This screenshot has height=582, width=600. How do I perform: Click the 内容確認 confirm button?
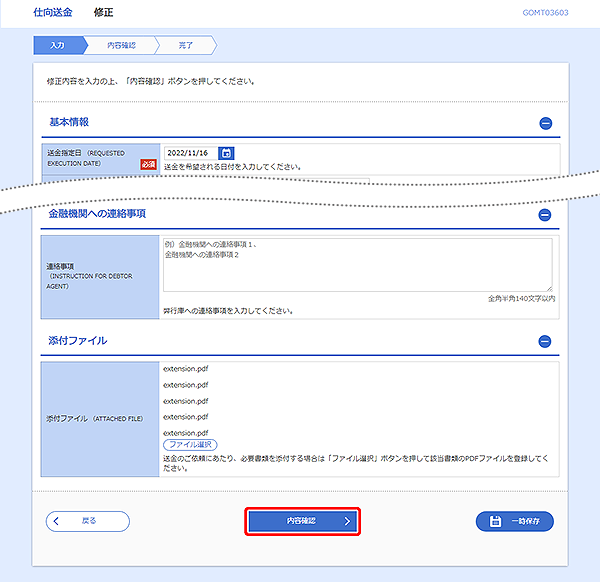(302, 521)
